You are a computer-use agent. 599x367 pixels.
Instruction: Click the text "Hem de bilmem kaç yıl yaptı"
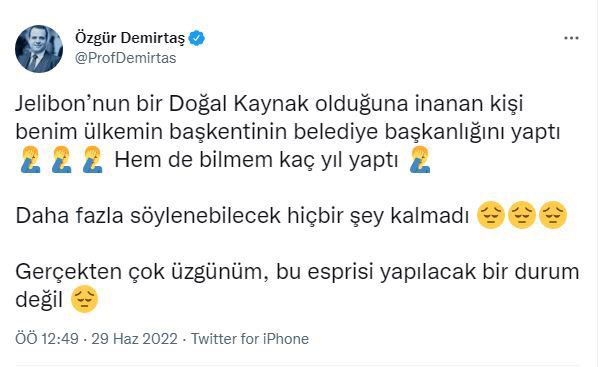tap(256, 160)
